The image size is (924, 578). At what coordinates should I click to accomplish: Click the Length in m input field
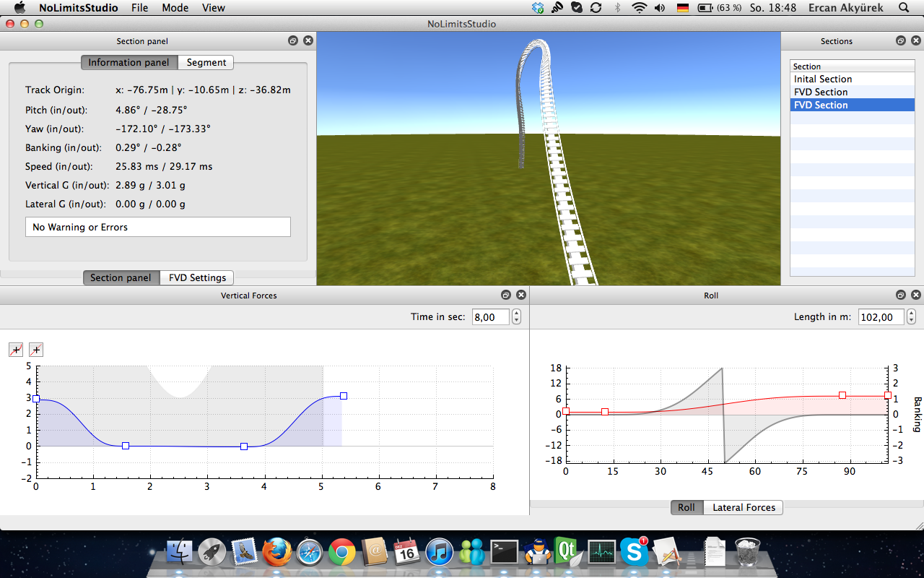point(881,317)
